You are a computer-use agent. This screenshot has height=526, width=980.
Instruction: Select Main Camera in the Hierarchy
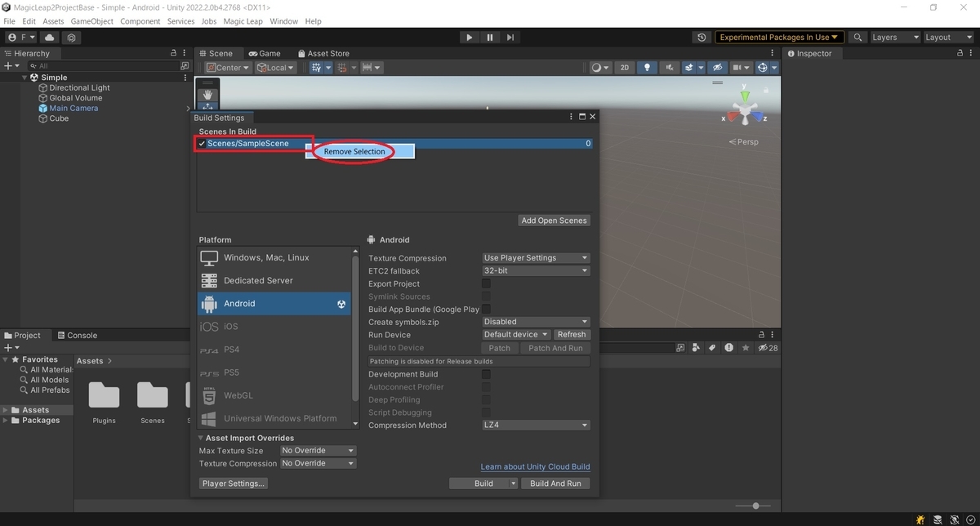73,108
